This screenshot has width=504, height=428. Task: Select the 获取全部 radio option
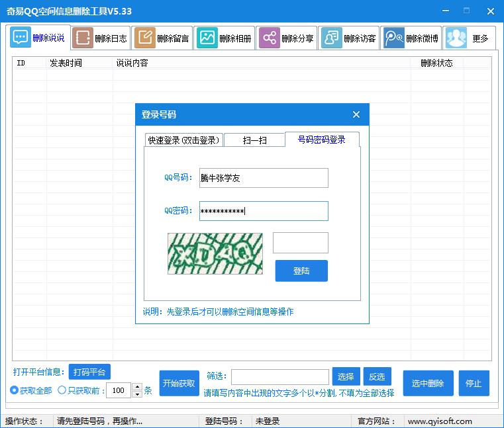pyautogui.click(x=15, y=390)
